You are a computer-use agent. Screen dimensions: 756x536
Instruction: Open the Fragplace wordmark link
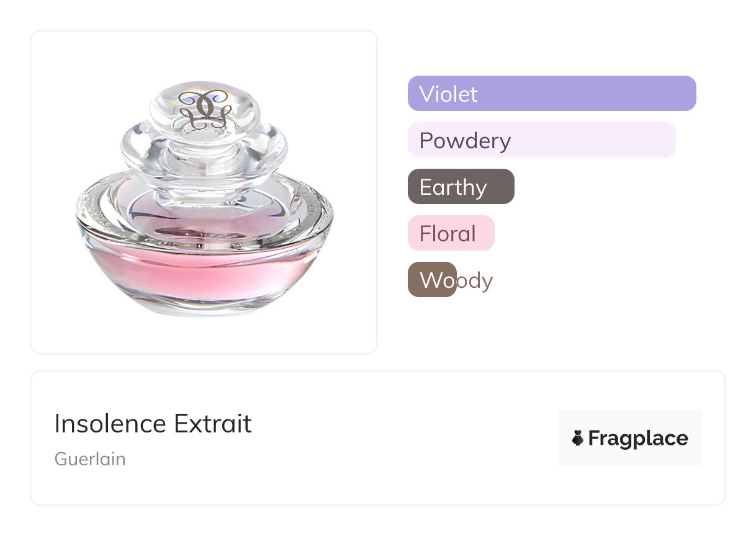point(638,439)
